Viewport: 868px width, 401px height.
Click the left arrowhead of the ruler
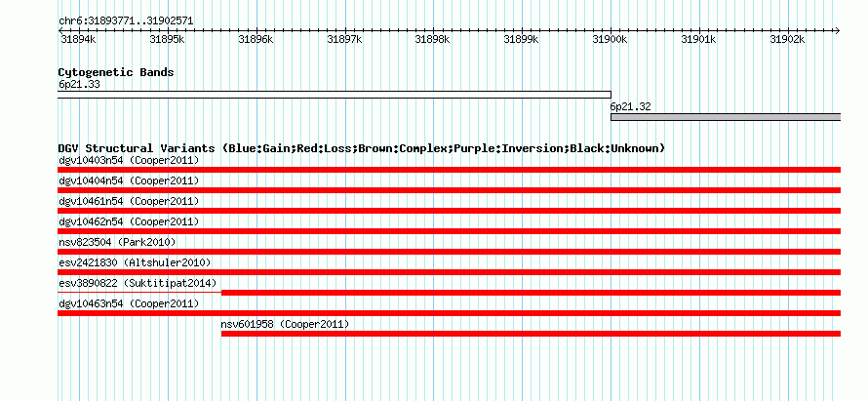pos(60,30)
